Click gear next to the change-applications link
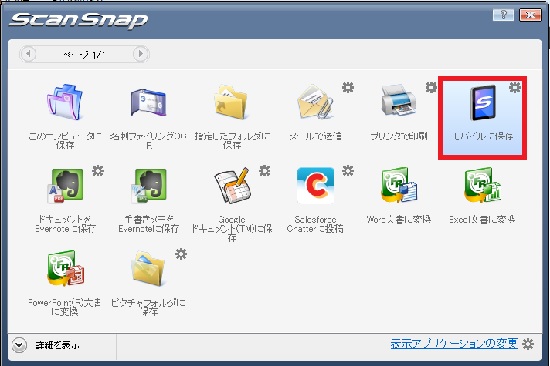This screenshot has height=366, width=550. point(528,344)
